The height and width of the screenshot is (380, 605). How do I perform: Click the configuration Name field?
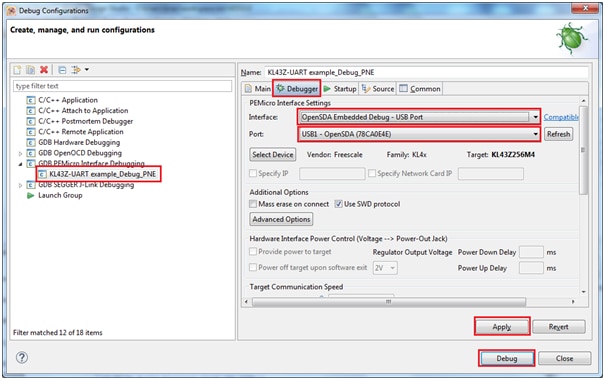pyautogui.click(x=426, y=72)
